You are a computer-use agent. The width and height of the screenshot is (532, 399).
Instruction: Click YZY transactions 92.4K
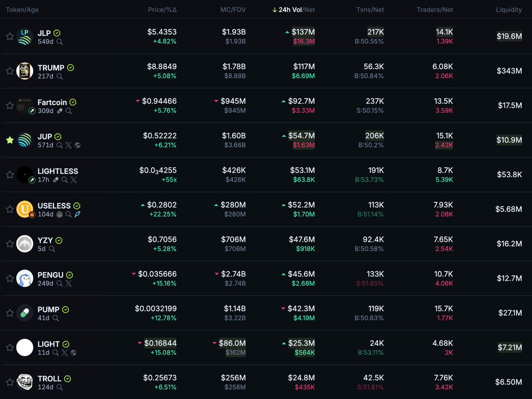pos(374,240)
